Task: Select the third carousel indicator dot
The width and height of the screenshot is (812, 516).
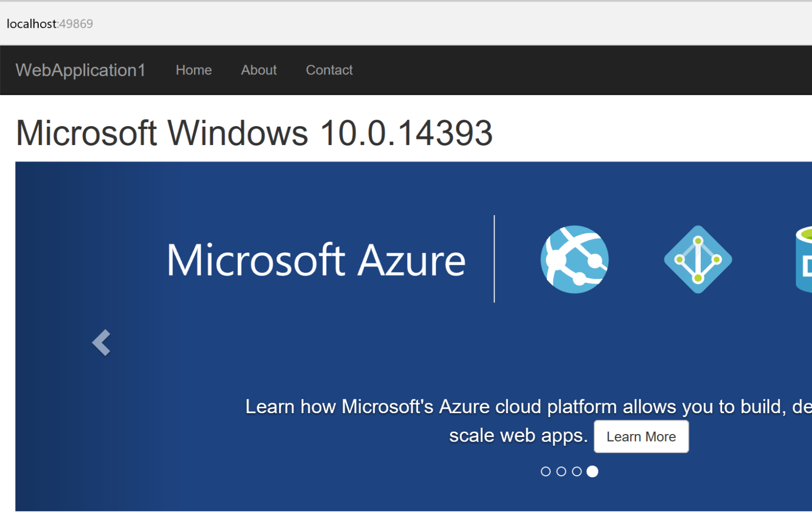Action: pos(577,471)
